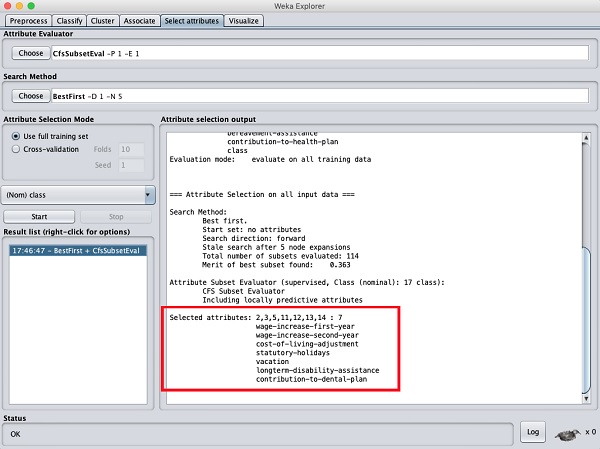
Task: Open the (Nom) class dropdown
Action: point(79,195)
